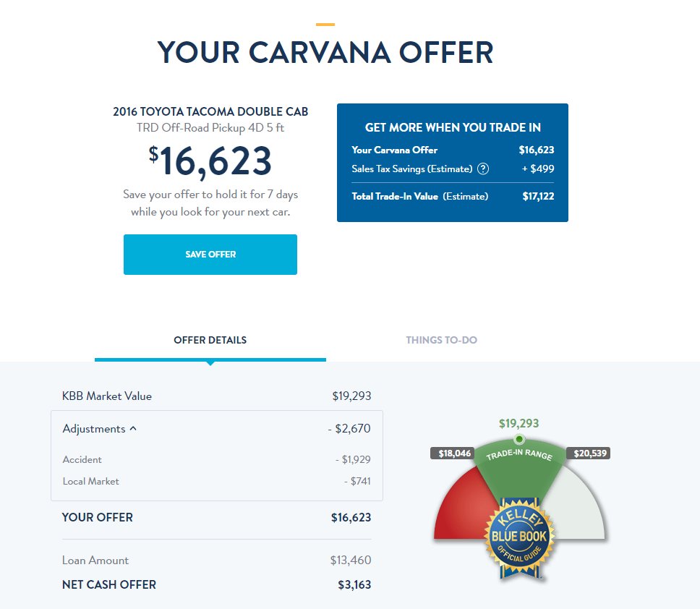Click the Loan Amount row
This screenshot has height=609, width=700.
pyautogui.click(x=216, y=561)
